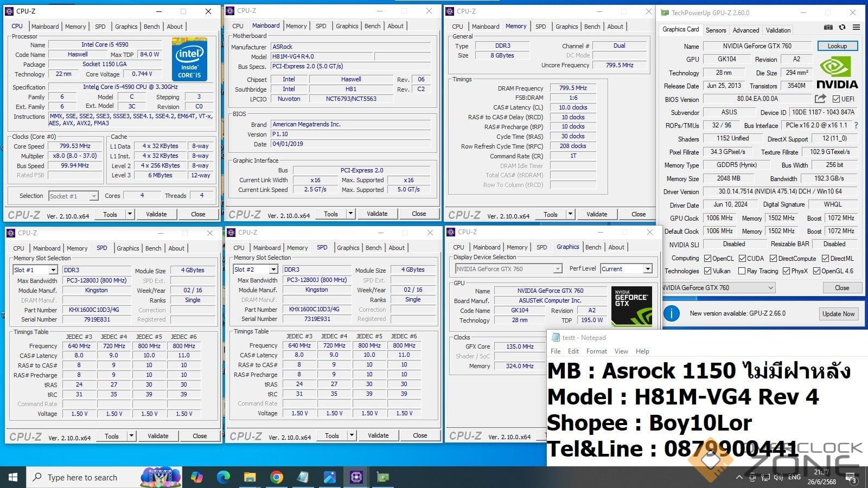Click the Windows taskbar search box
The width and height of the screenshot is (868, 488).
(x=81, y=477)
